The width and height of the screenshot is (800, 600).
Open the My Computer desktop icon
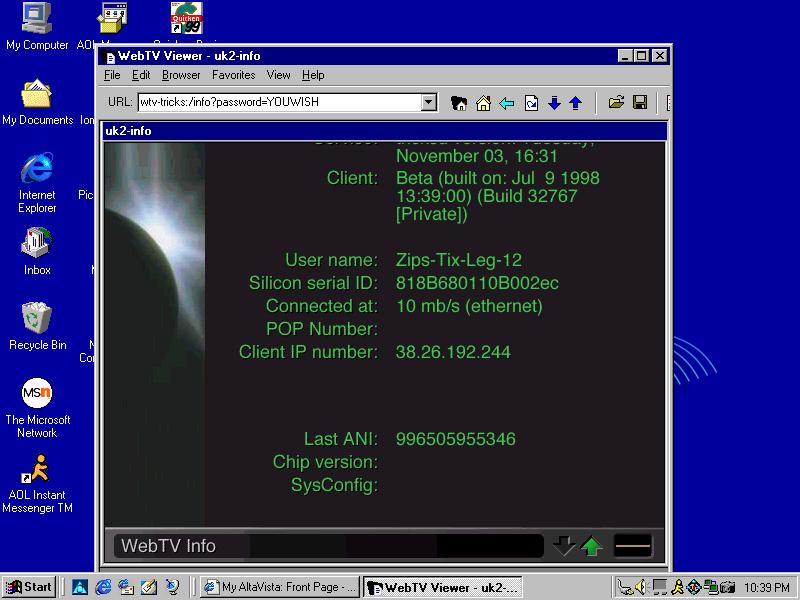[x=37, y=27]
